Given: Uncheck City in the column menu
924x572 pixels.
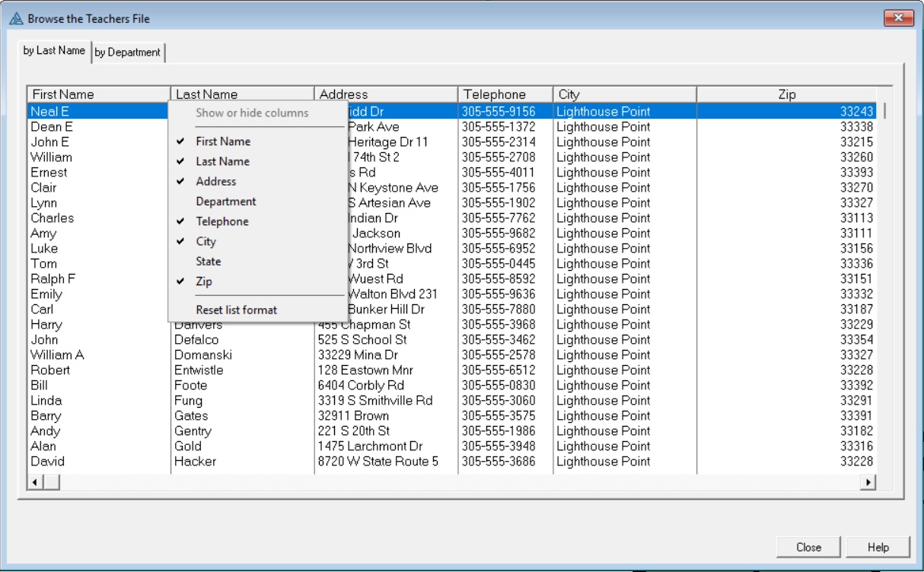Looking at the screenshot, I should click(206, 242).
